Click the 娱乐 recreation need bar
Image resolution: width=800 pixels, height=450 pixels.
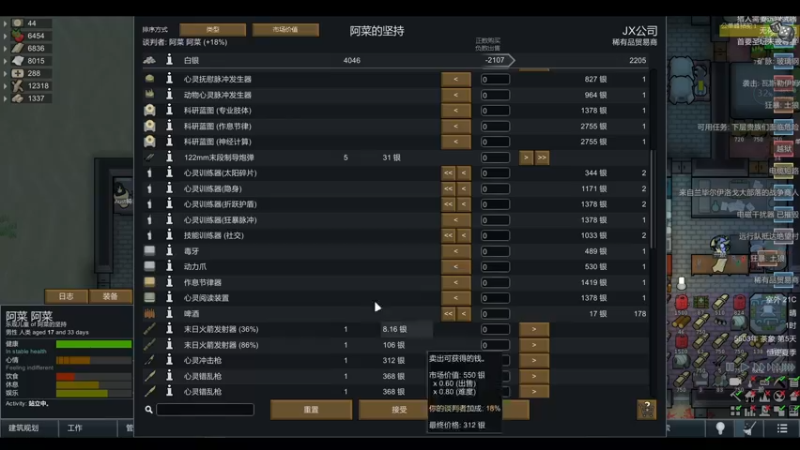pyautogui.click(x=94, y=393)
